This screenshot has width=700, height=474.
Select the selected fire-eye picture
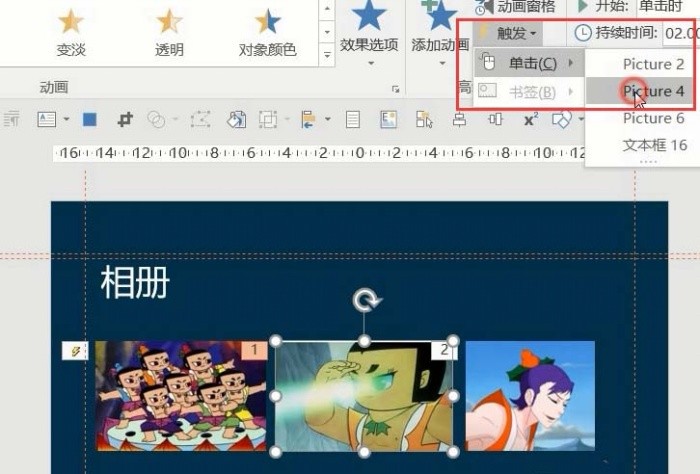(364, 397)
